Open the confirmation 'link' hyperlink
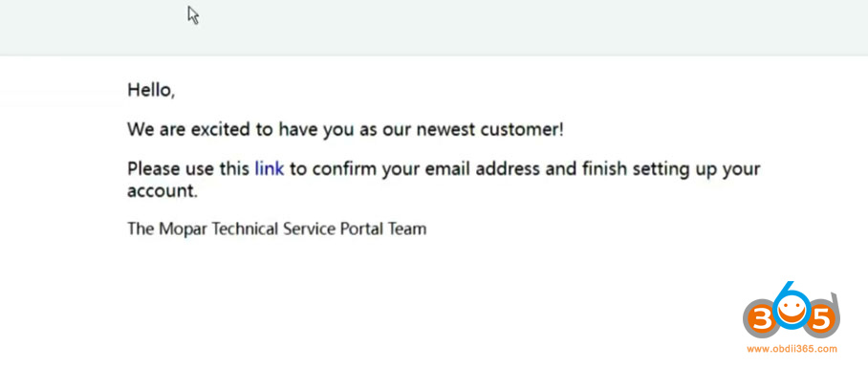The height and width of the screenshot is (391, 868). [x=269, y=169]
